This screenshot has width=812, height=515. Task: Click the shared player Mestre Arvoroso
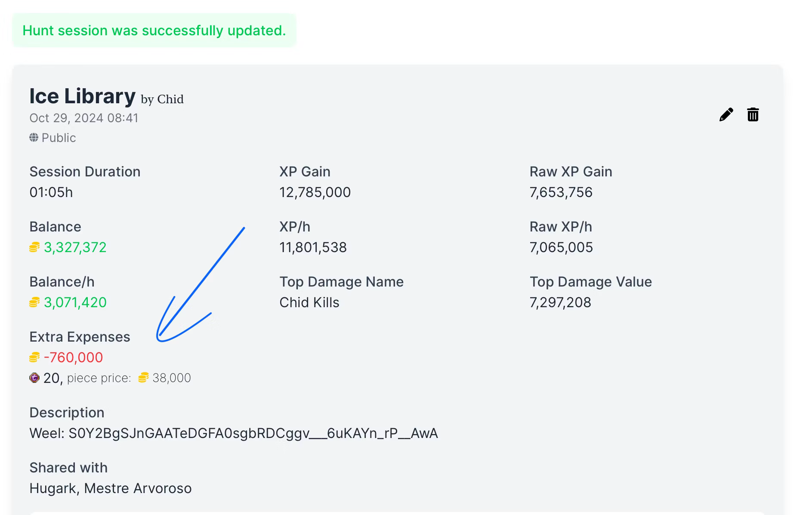pos(138,488)
